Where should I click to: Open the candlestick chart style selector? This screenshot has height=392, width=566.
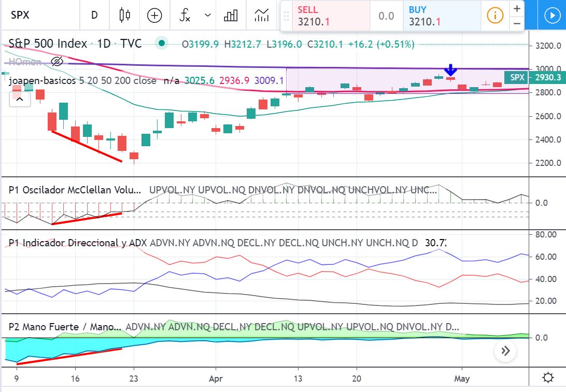pos(124,16)
